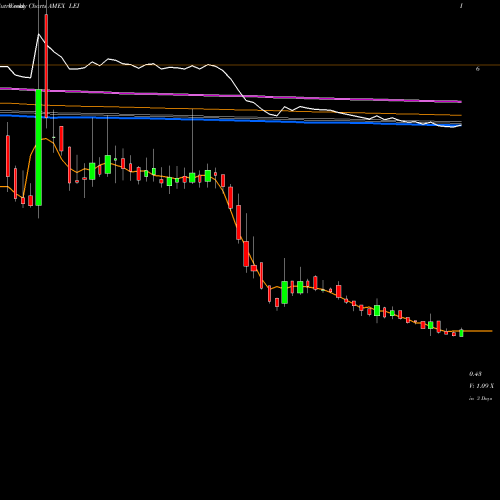Click the price axis label 6

477,69
